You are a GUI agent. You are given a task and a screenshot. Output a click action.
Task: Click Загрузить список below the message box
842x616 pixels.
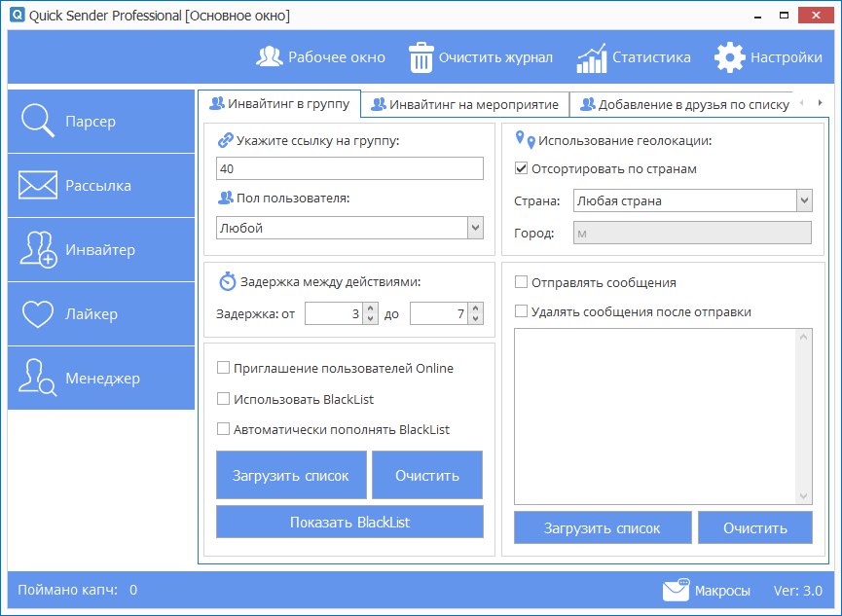603,527
